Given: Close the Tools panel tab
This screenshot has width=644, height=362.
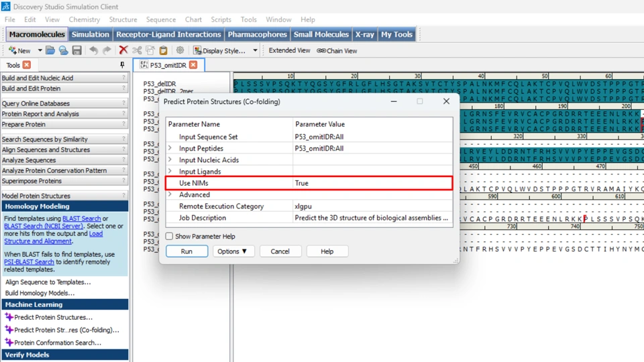Looking at the screenshot, I should [27, 65].
